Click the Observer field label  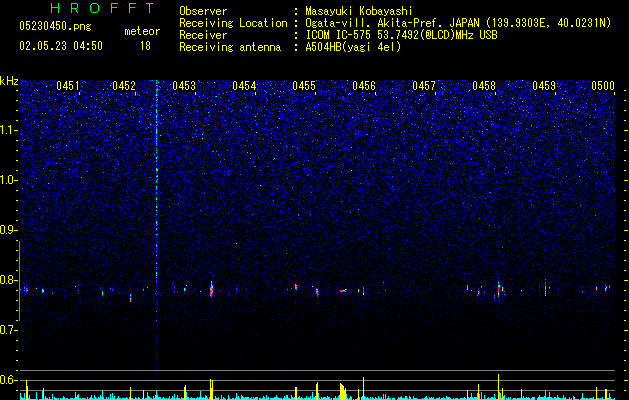point(203,11)
